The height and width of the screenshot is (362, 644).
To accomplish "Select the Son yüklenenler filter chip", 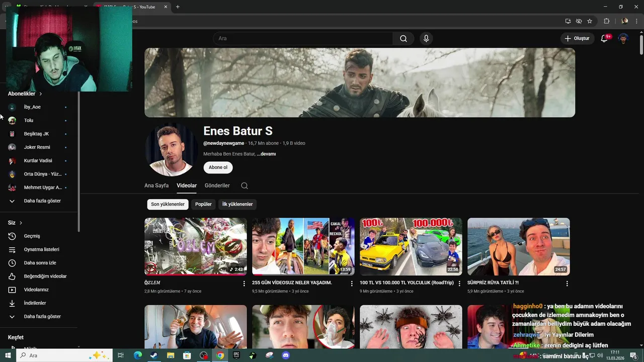I will [x=168, y=204].
